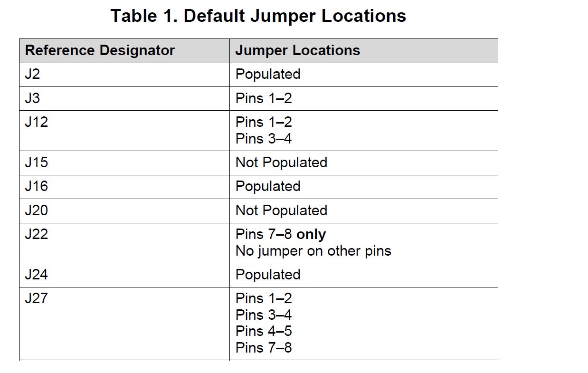The height and width of the screenshot is (373, 588).
Task: Click the "Table 1. Default Jumper Locations" title
Action: (x=258, y=16)
